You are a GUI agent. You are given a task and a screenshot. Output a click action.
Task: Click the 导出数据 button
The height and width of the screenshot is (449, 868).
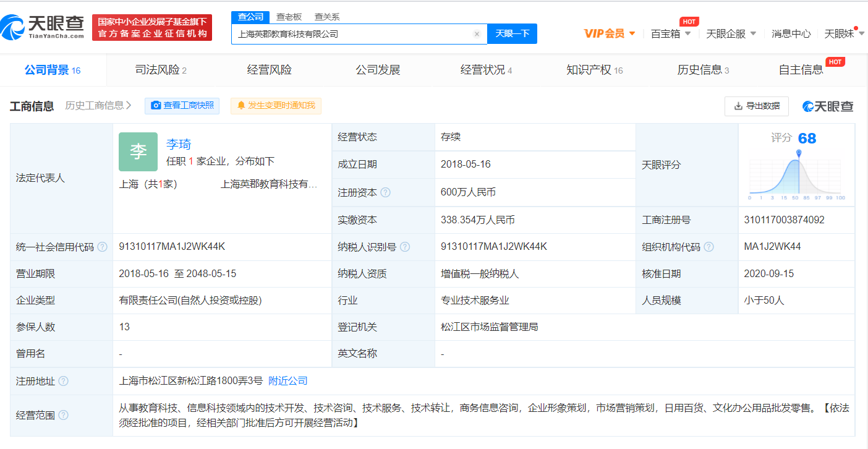757,106
